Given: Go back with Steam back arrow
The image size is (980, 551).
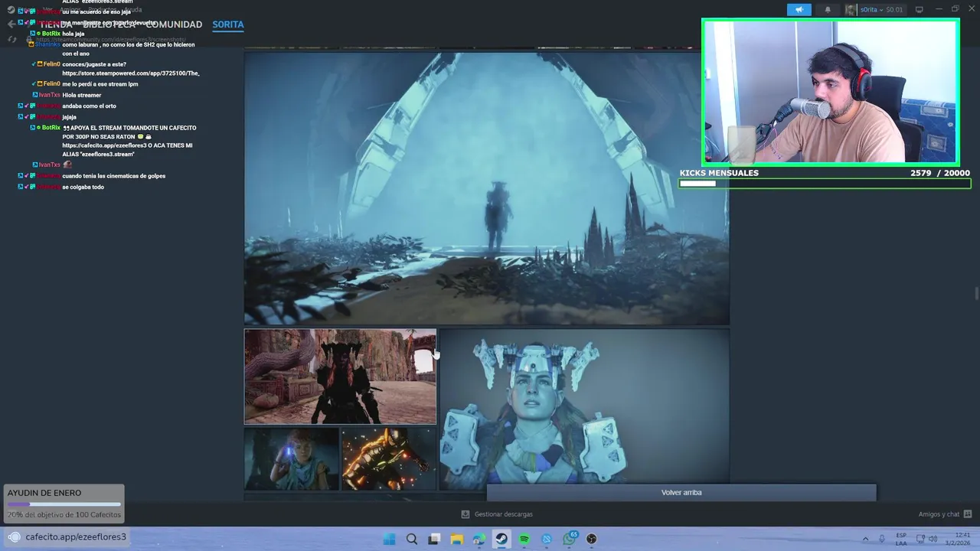Looking at the screenshot, I should point(11,24).
